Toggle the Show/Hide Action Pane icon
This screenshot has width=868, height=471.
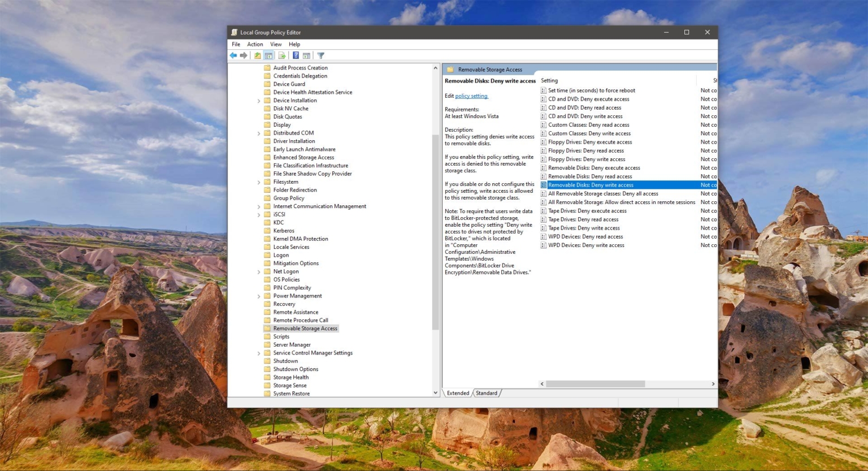pyautogui.click(x=306, y=55)
